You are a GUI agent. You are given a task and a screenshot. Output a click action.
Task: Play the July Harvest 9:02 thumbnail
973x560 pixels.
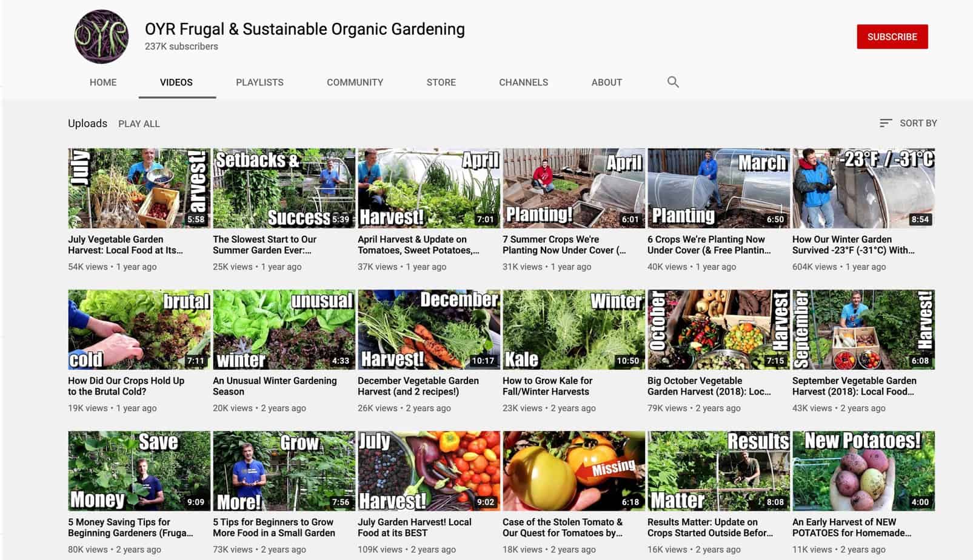point(429,470)
